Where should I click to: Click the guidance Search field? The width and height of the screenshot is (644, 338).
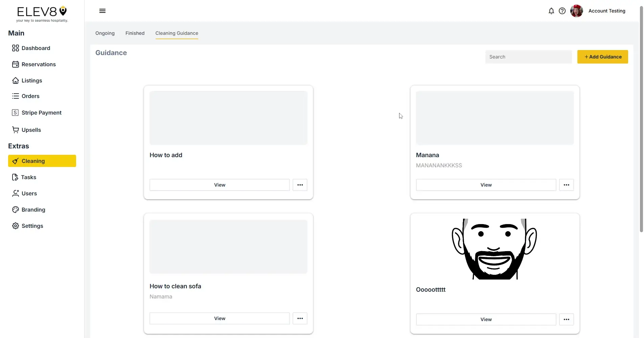[528, 57]
